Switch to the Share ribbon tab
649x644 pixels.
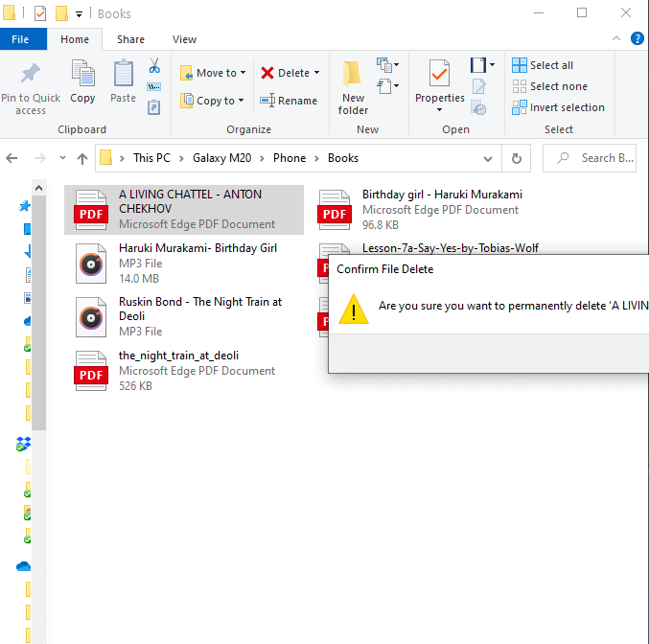click(130, 39)
